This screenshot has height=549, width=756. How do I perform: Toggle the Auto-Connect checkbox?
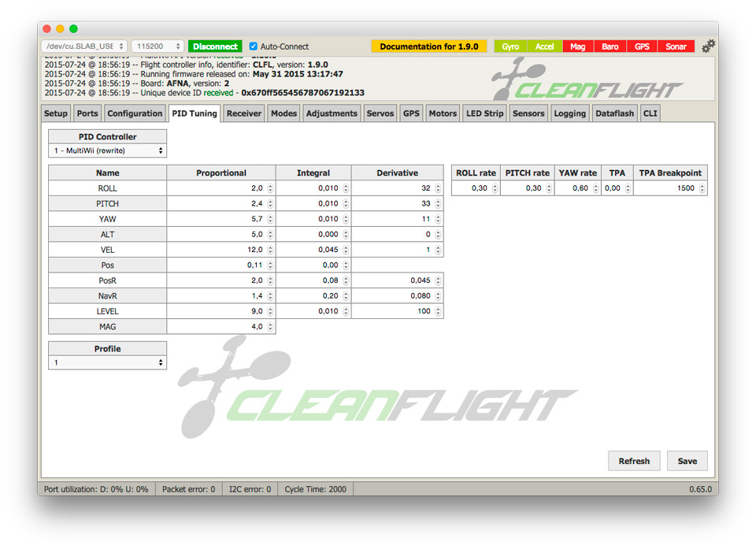[253, 46]
